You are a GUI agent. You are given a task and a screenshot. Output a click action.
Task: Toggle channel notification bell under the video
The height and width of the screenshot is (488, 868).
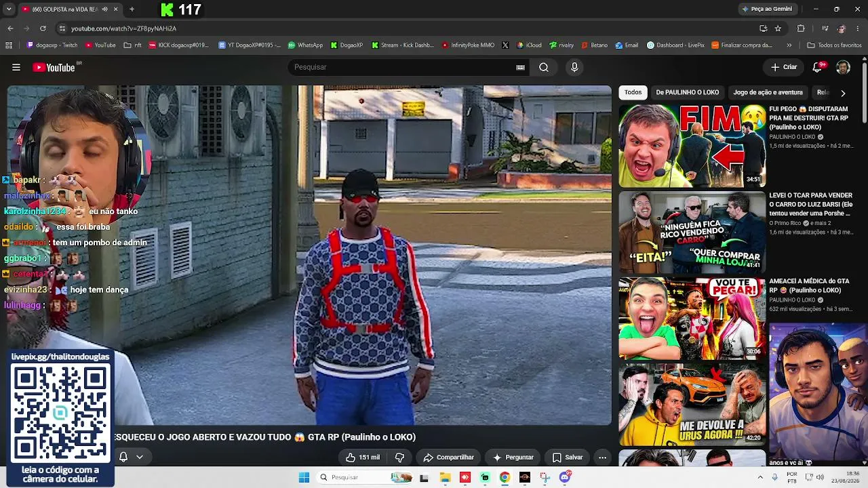(123, 457)
